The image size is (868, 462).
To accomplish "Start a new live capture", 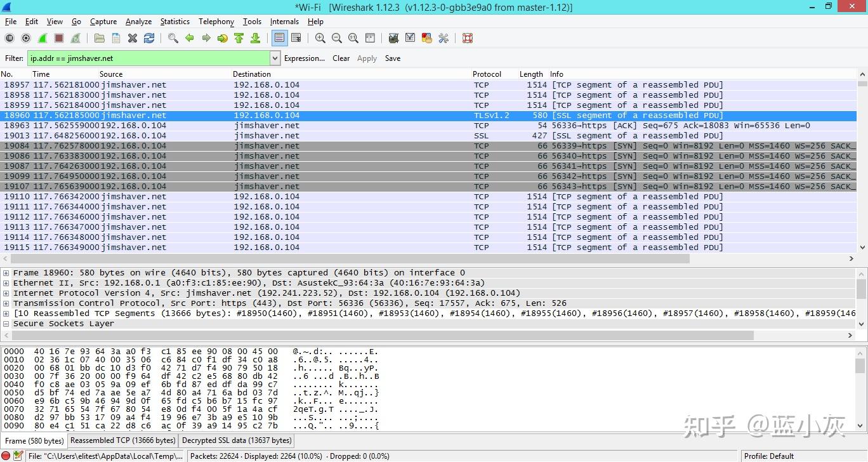I will click(43, 38).
